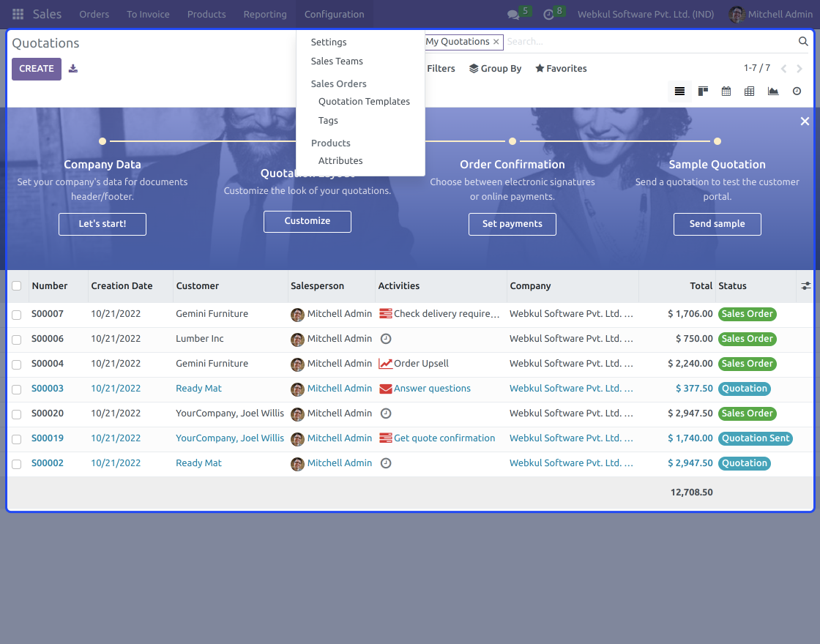Click envelope activity icon for S00003
This screenshot has height=644, width=820.
tap(385, 389)
